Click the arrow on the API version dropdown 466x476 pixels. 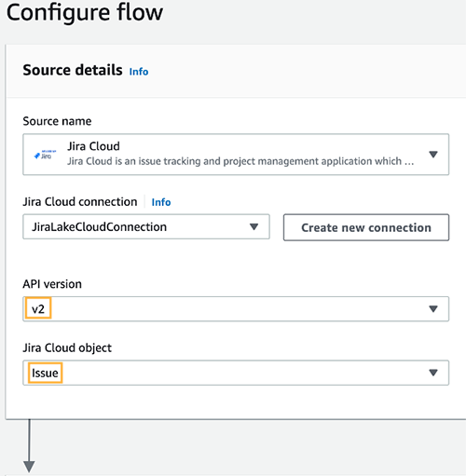433,309
